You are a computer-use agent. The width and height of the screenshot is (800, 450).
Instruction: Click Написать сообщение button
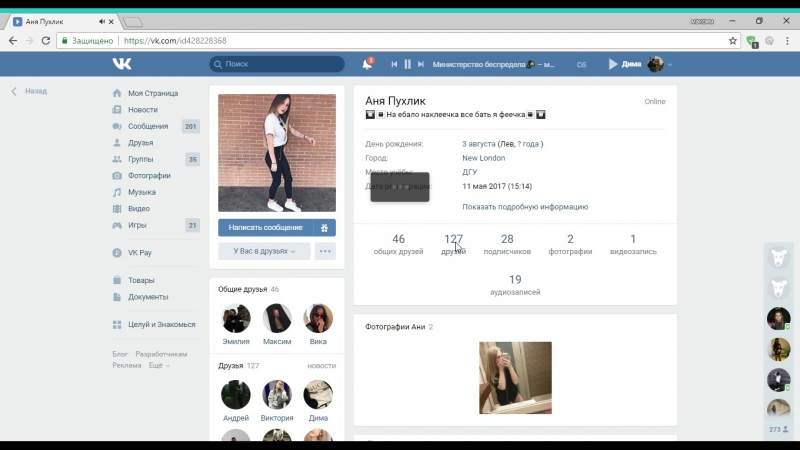click(265, 228)
